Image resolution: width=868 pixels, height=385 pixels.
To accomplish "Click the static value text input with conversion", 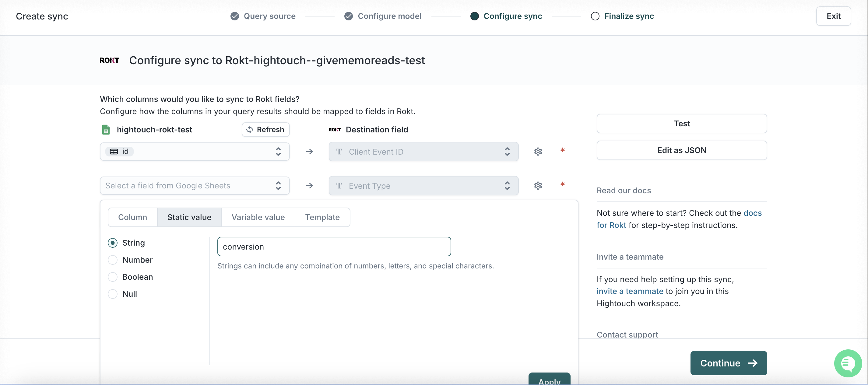I will 334,247.
